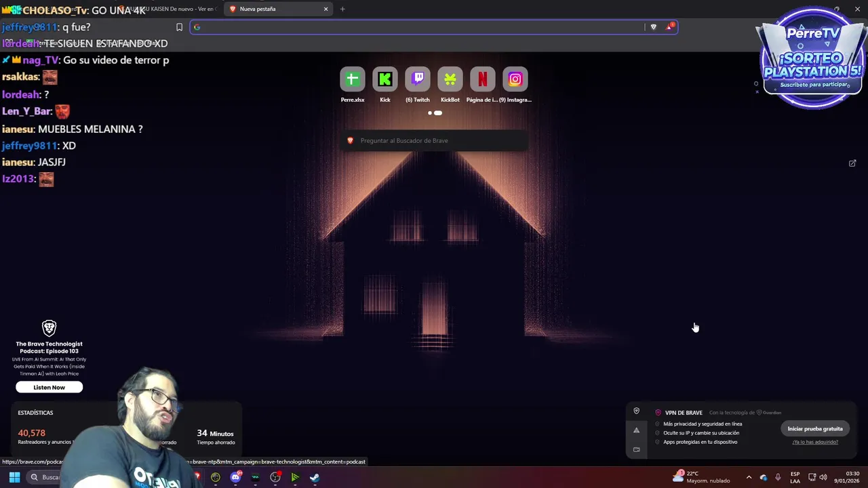The height and width of the screenshot is (488, 868).
Task: Switch to the Jujutsu Kaisen tab
Action: [x=170, y=9]
